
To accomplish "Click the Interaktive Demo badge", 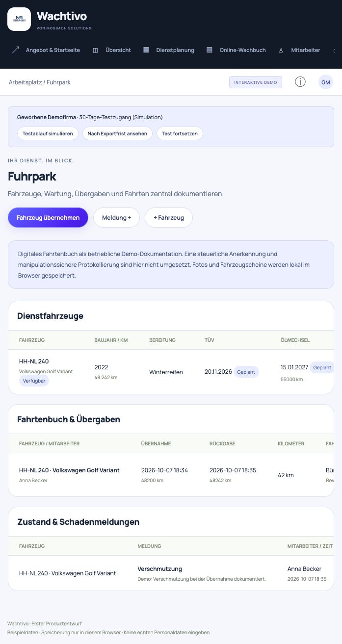I will tap(256, 82).
